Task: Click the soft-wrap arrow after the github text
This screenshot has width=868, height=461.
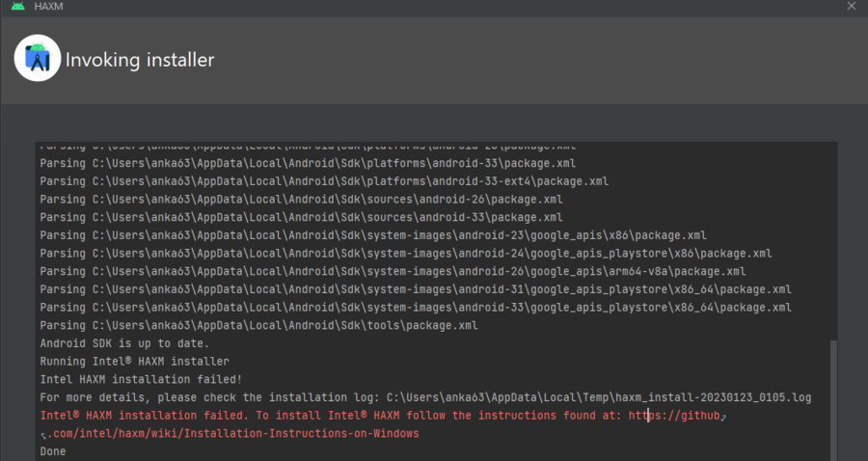Action: 723,416
